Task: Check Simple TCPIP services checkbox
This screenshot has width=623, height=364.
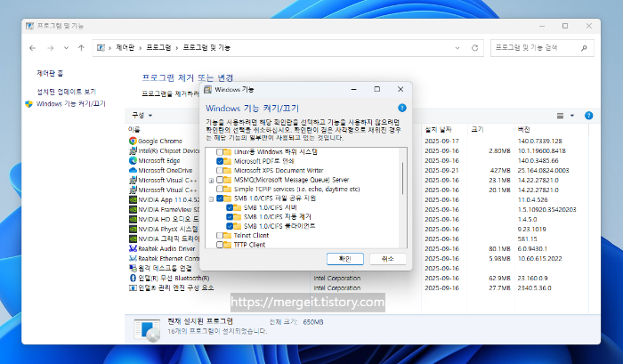Action: click(220, 189)
